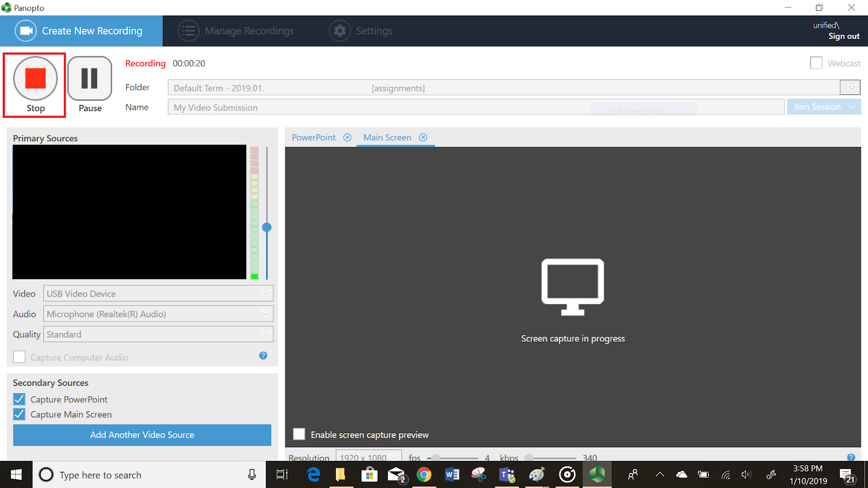Click the audio volume slider handle

(267, 228)
